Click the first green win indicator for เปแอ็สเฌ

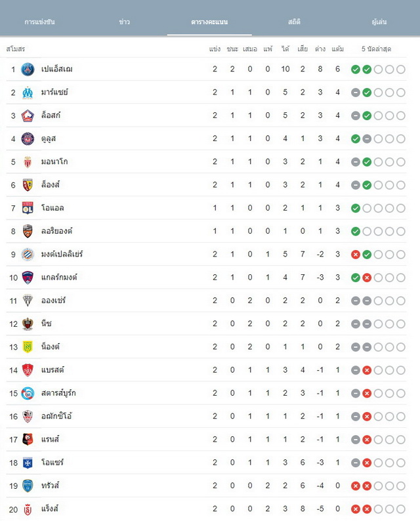[x=356, y=70]
